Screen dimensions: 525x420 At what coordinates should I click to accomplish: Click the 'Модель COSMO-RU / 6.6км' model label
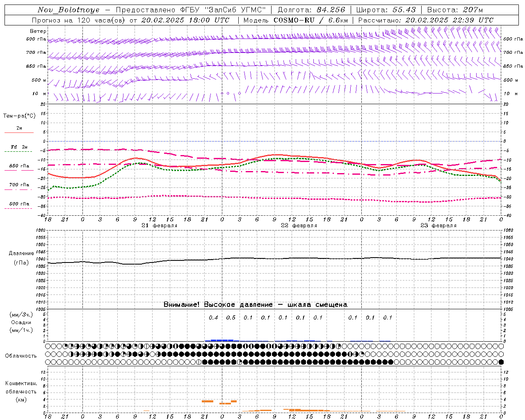point(296,20)
